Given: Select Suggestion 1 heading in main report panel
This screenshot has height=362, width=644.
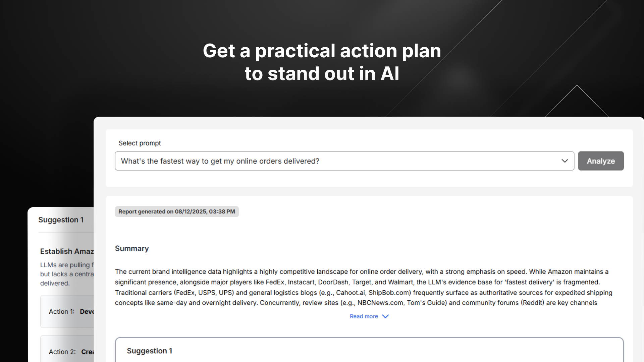Looking at the screenshot, I should [149, 351].
